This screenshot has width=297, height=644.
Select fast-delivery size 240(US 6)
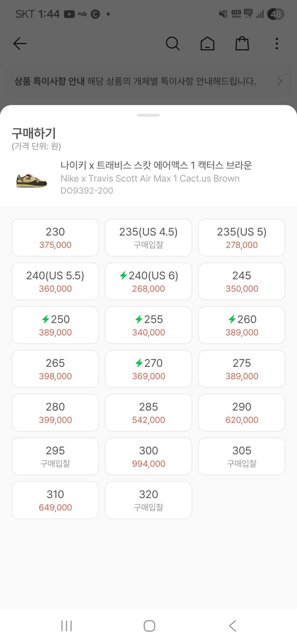(148, 282)
